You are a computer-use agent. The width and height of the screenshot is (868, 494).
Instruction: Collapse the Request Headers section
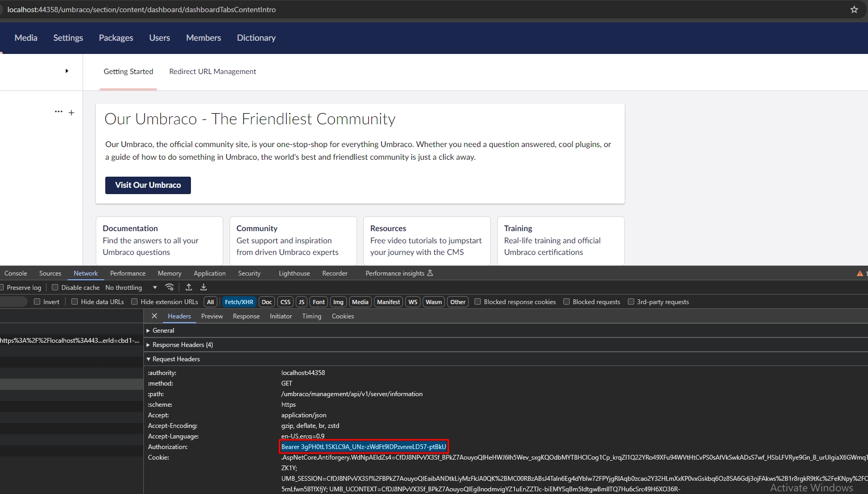click(x=176, y=359)
